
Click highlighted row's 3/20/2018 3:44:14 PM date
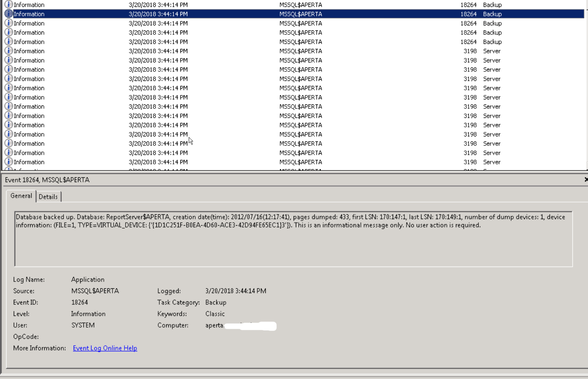click(158, 14)
